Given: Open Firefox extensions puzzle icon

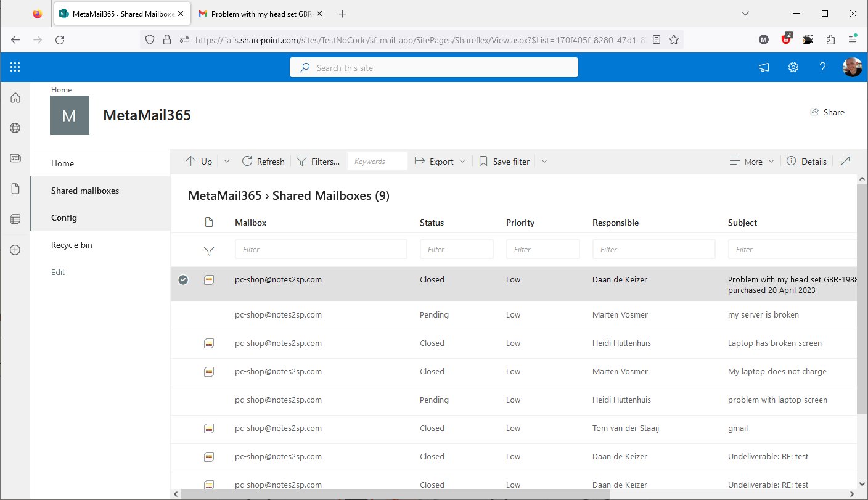Looking at the screenshot, I should 830,39.
